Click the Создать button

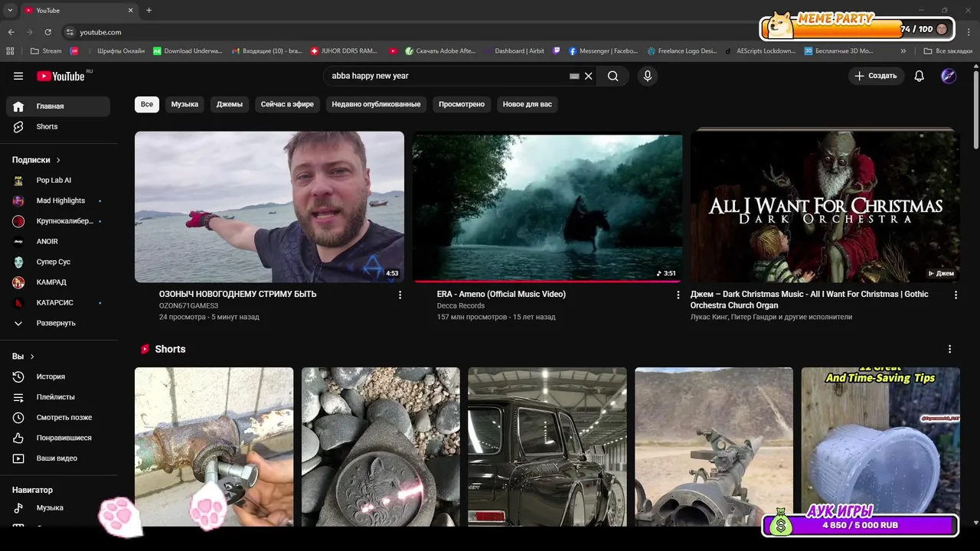[876, 76]
